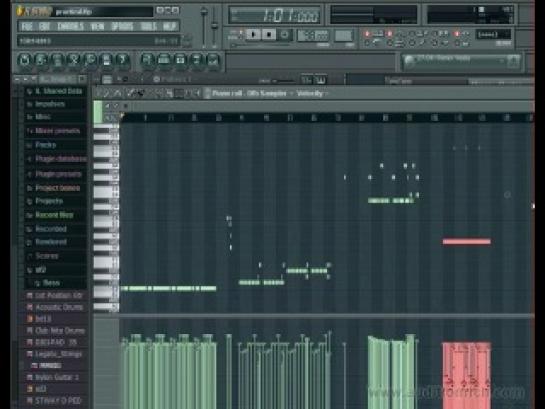Select the red highlighted note in piano roll
The height and width of the screenshot is (409, 545).
tap(467, 242)
